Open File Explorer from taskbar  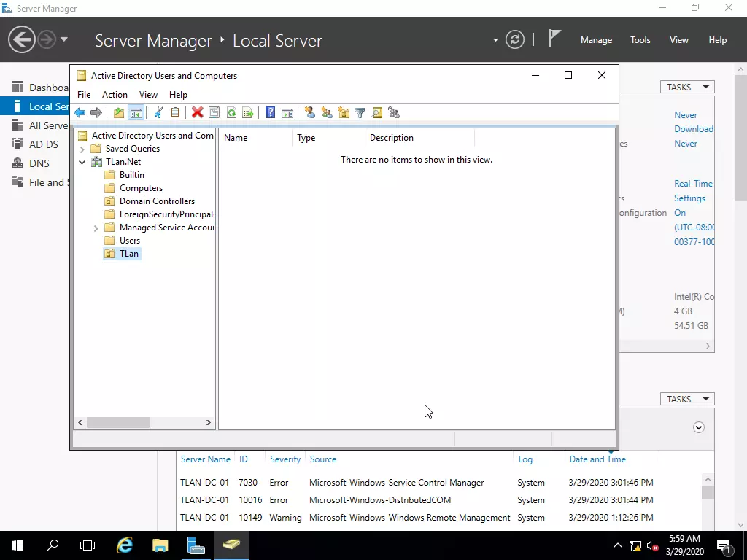[160, 545]
